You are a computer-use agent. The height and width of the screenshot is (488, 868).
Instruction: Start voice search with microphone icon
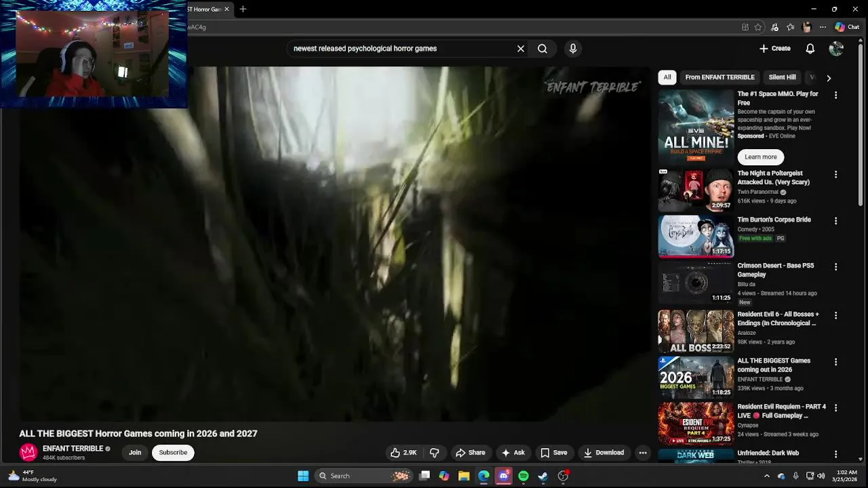(x=573, y=49)
